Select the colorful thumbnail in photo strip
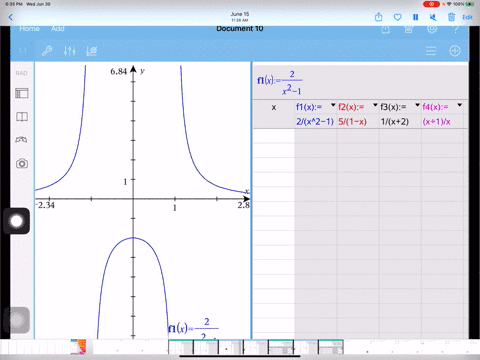Image resolution: width=480 pixels, height=360 pixels. [78, 347]
